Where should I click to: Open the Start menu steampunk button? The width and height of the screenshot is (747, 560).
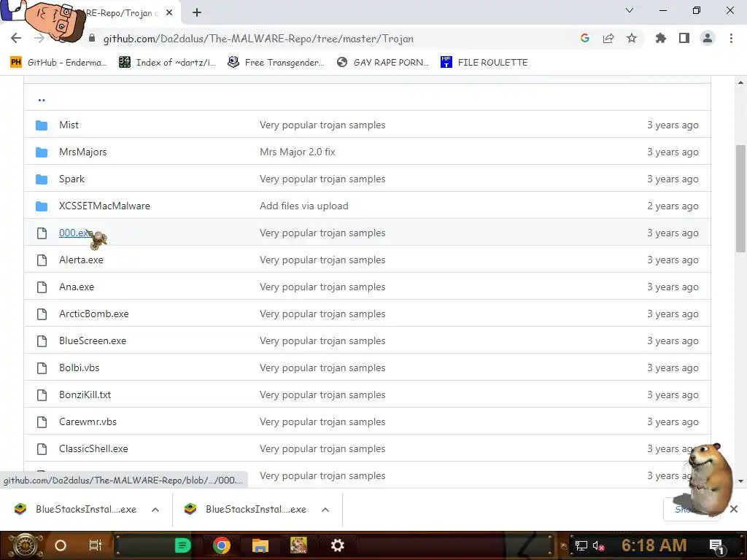click(x=25, y=545)
